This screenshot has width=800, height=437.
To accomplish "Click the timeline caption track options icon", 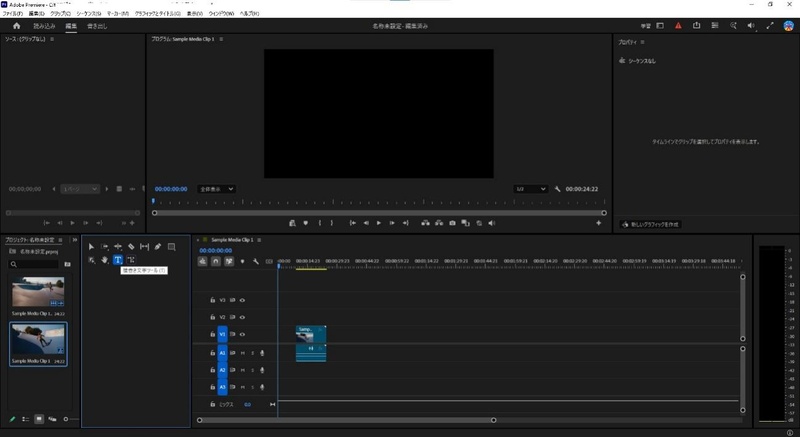I will tap(269, 262).
